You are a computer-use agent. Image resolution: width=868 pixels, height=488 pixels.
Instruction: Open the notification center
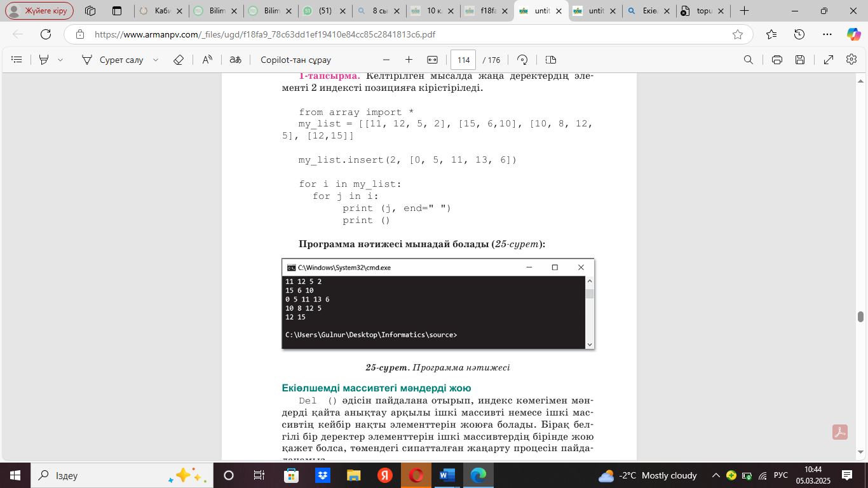[847, 475]
